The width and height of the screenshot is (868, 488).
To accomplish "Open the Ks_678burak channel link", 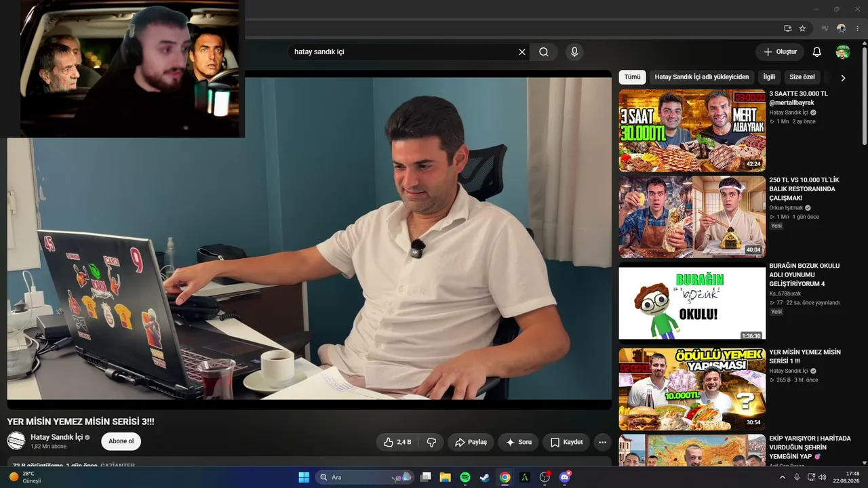I will tap(785, 293).
